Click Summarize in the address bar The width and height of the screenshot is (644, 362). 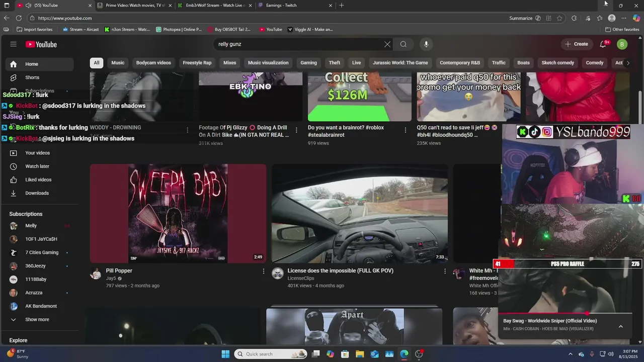[x=521, y=18]
